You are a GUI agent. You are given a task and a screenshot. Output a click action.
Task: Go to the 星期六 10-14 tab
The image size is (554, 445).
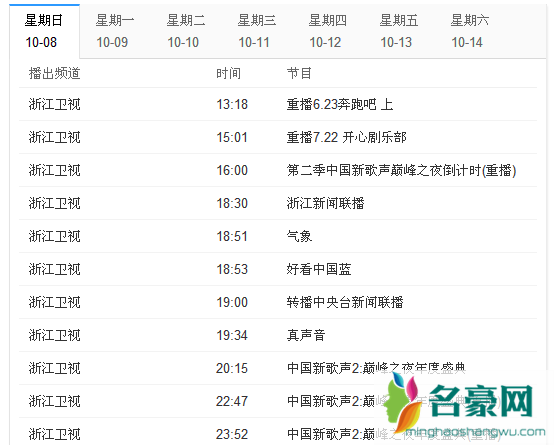[x=470, y=31]
